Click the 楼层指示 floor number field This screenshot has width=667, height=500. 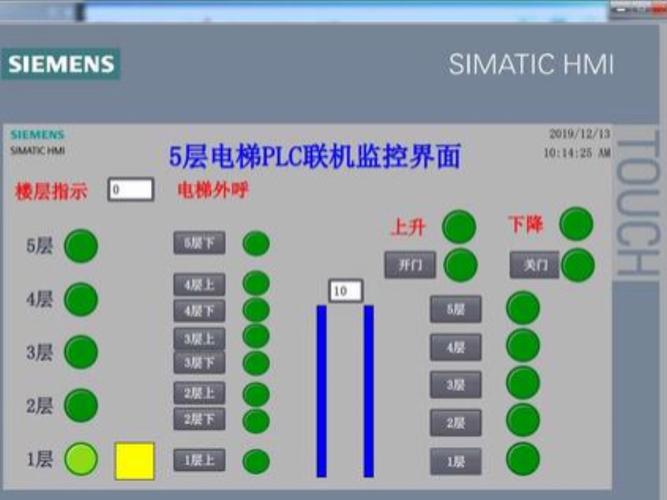click(x=131, y=189)
